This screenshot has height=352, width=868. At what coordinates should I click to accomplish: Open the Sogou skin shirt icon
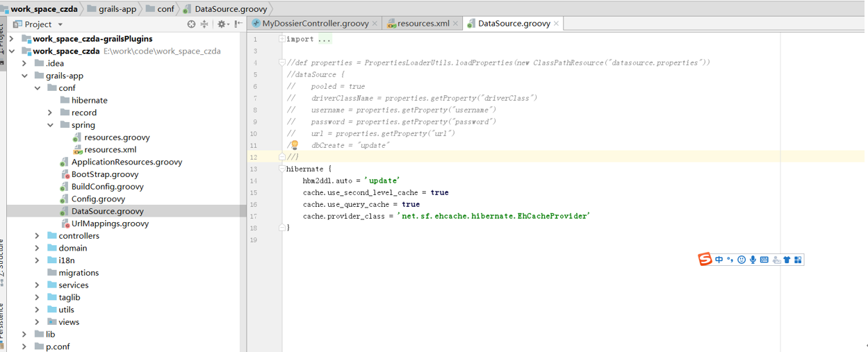coord(787,260)
